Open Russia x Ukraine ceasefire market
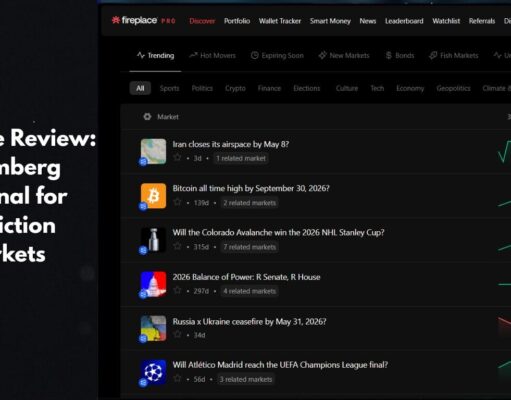This screenshot has width=511, height=400. [249, 322]
